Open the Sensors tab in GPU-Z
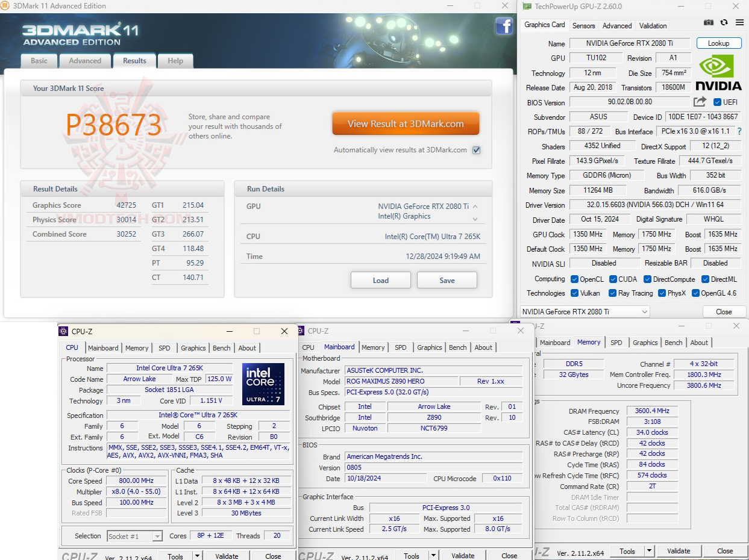Image resolution: width=749 pixels, height=560 pixels. (583, 26)
